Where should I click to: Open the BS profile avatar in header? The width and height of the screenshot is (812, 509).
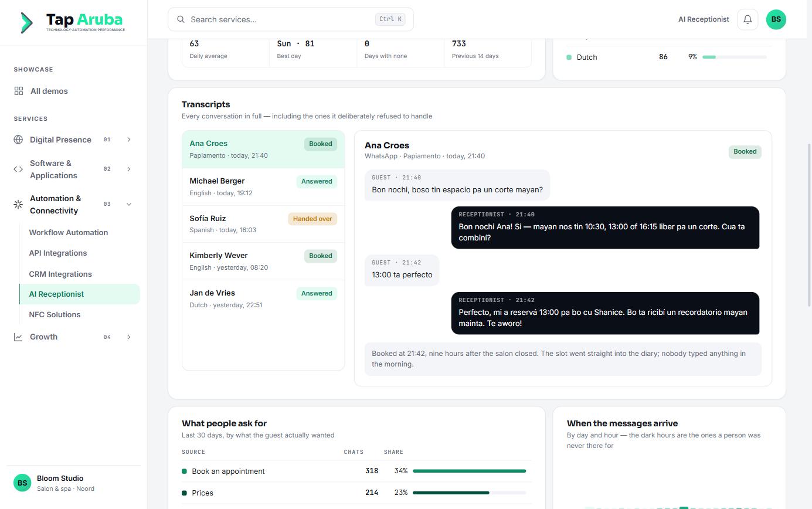(x=776, y=19)
